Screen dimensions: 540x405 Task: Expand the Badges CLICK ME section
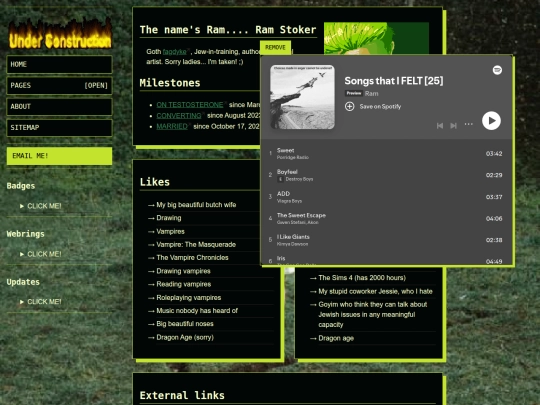point(41,206)
